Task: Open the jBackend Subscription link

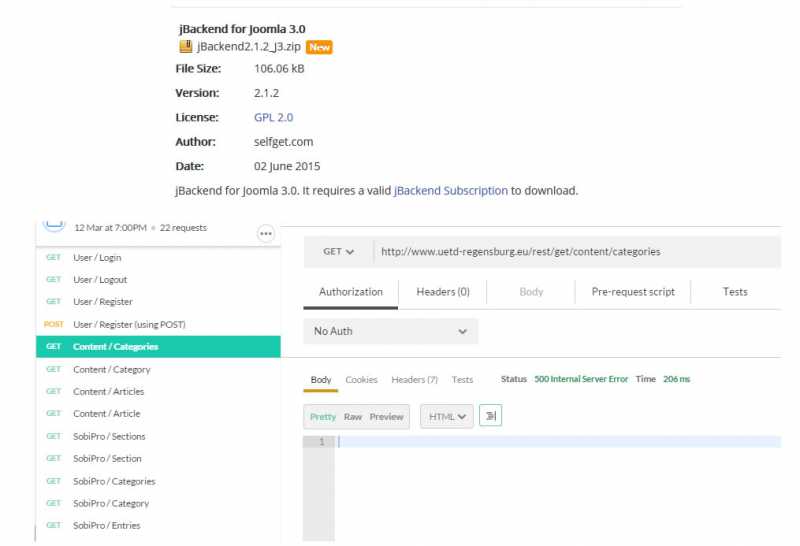Action: pos(451,191)
